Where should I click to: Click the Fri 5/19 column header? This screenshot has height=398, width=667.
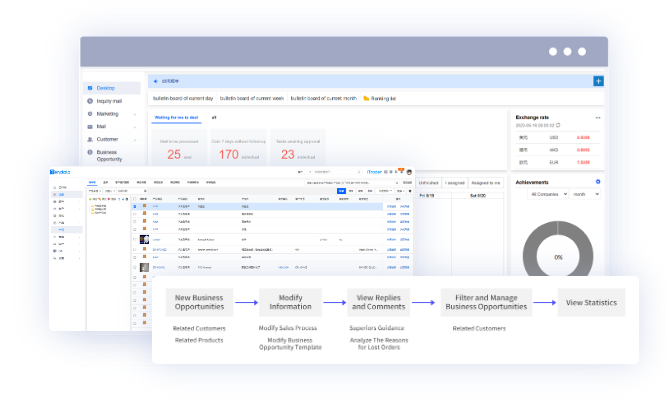[x=427, y=196]
